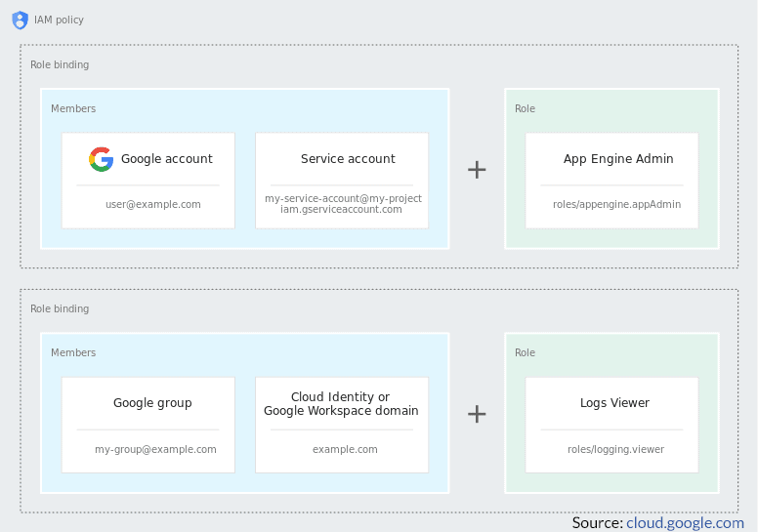Click the example.com domain text
758x532 pixels.
click(345, 449)
